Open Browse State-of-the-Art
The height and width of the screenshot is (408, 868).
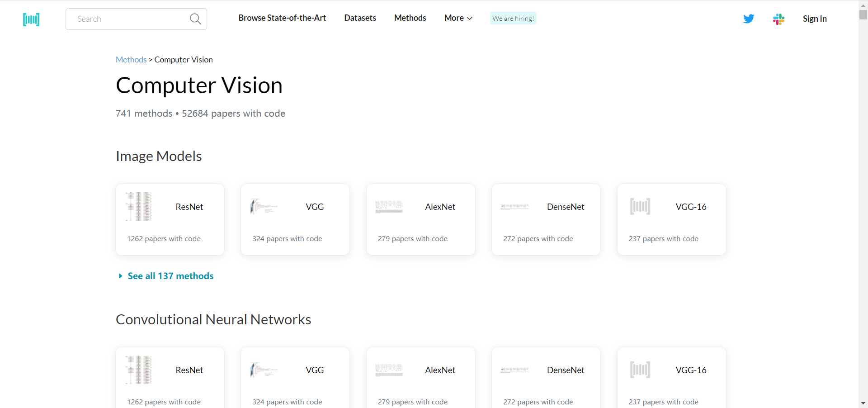coord(282,18)
